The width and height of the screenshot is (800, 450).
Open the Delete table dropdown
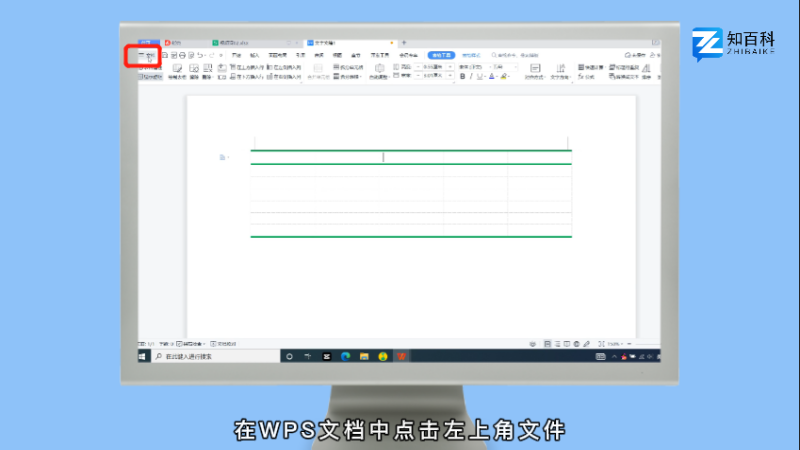208,71
